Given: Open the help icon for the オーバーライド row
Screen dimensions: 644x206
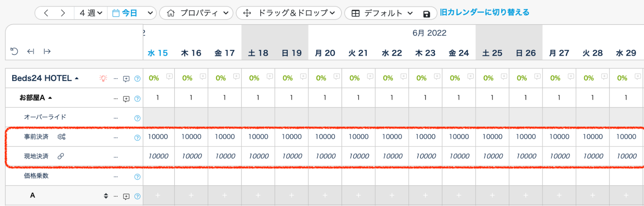Looking at the screenshot, I should click(x=137, y=118).
